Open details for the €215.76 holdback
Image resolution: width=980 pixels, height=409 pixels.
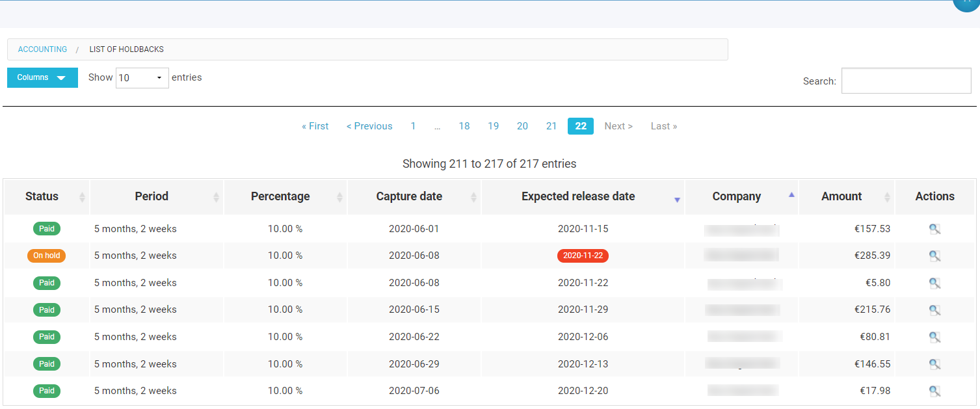(x=934, y=310)
